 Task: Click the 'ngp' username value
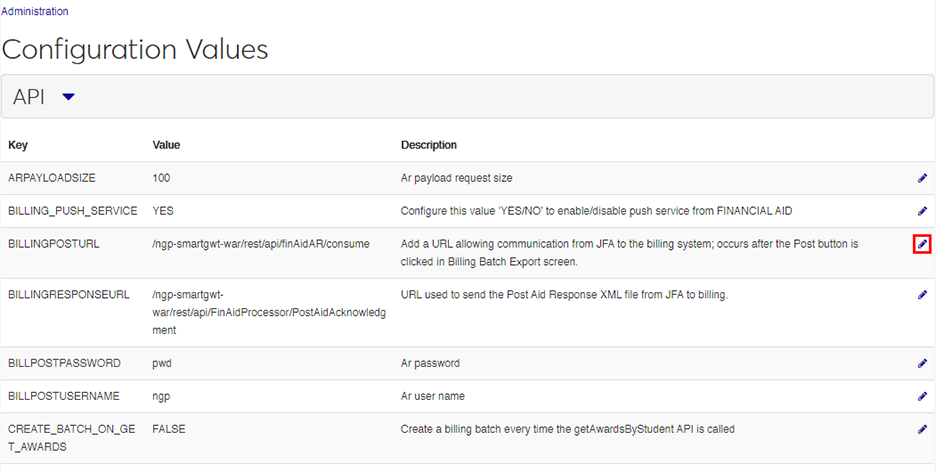(x=162, y=396)
